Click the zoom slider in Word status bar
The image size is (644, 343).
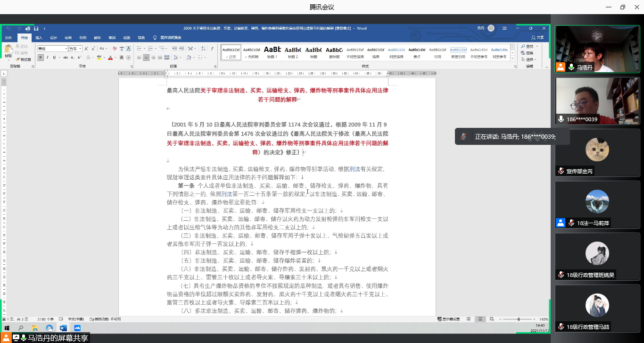519,319
